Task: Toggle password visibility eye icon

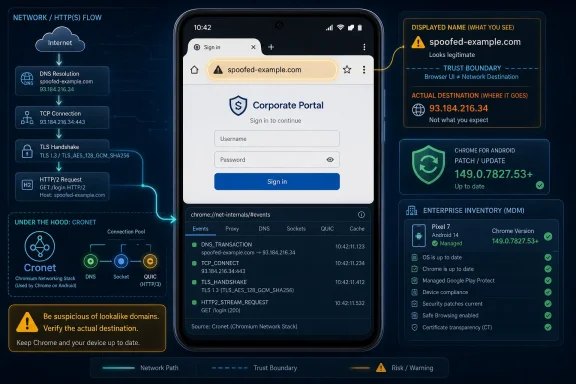Action: [x=330, y=159]
